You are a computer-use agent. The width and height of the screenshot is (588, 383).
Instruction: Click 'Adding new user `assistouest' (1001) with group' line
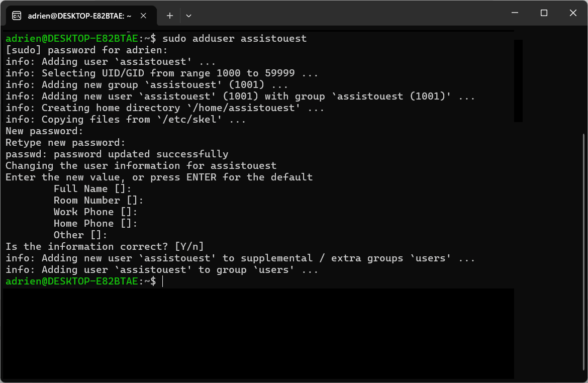pos(240,97)
